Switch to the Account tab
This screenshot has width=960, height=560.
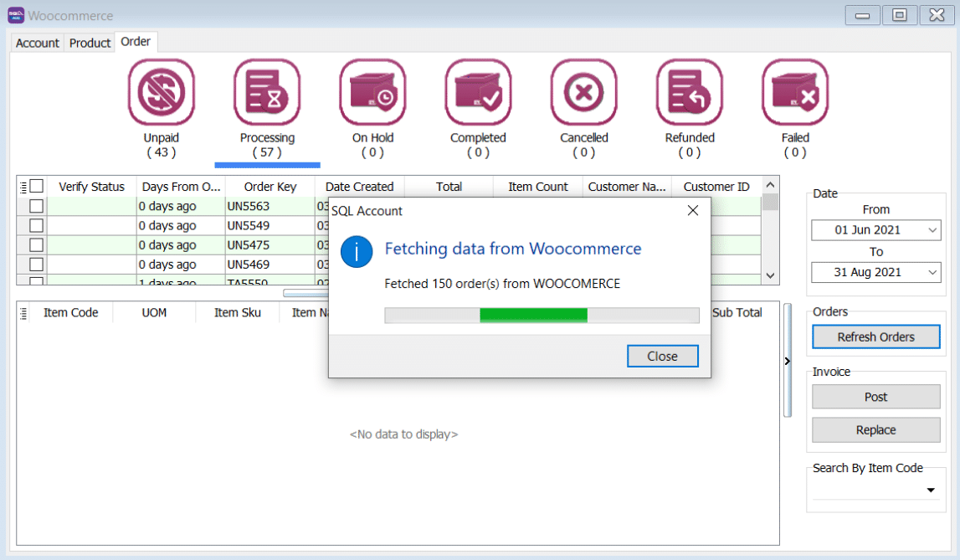tap(38, 43)
